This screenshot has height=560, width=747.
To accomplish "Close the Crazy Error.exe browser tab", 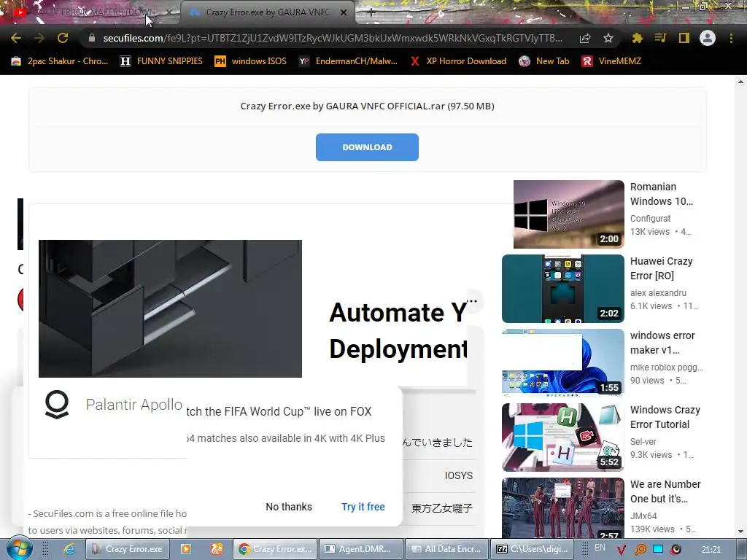I will 344,13.
